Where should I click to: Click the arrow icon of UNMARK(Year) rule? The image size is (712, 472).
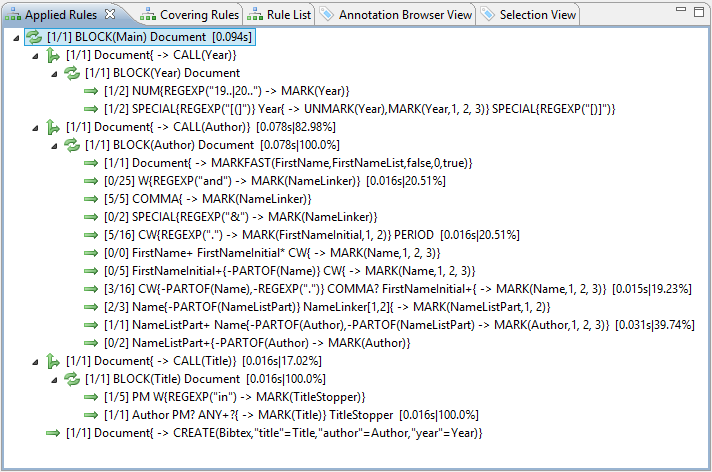(x=91, y=109)
